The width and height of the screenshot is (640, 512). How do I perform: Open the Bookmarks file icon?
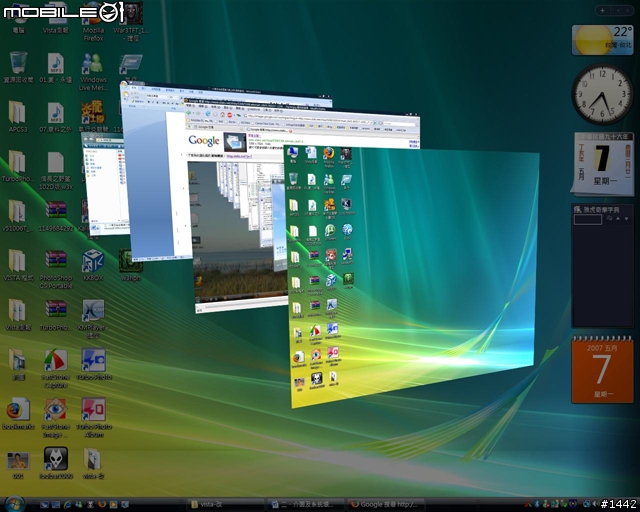18,414
